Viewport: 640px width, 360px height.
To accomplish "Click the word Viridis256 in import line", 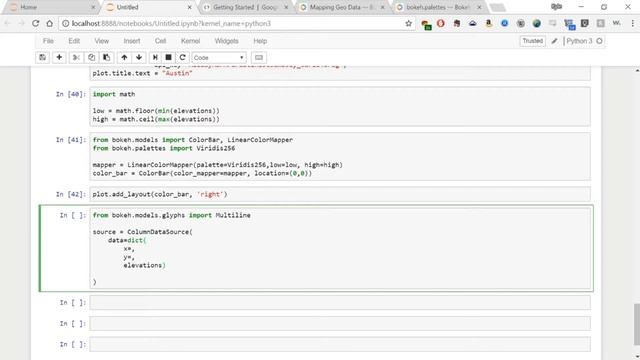I will (216, 148).
